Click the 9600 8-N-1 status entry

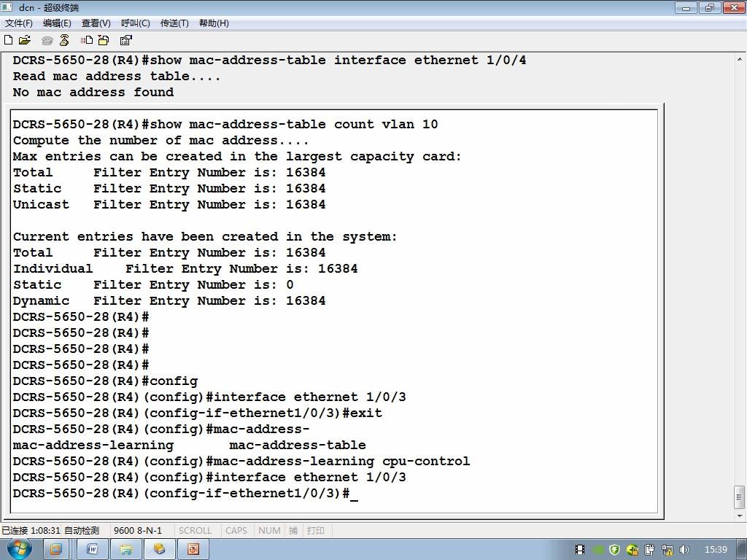pos(138,531)
